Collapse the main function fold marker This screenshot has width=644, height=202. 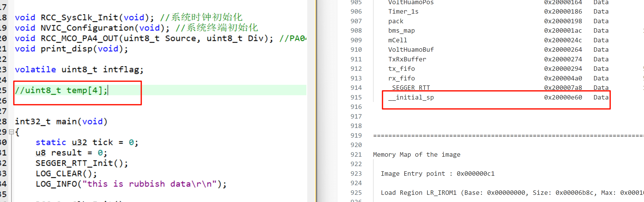(x=11, y=132)
